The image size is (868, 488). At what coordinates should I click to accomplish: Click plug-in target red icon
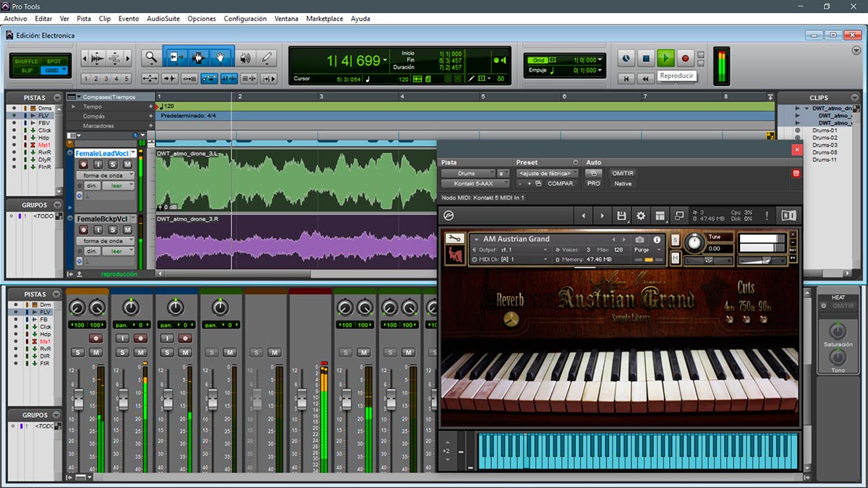pos(796,174)
